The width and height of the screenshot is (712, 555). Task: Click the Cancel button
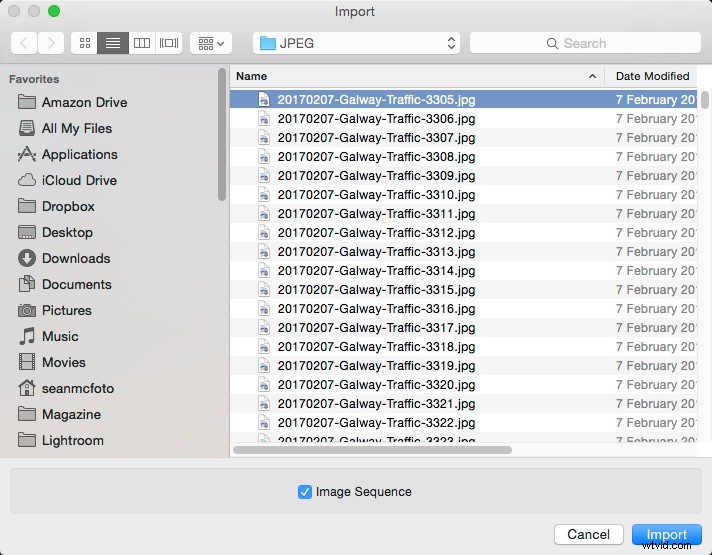[588, 534]
